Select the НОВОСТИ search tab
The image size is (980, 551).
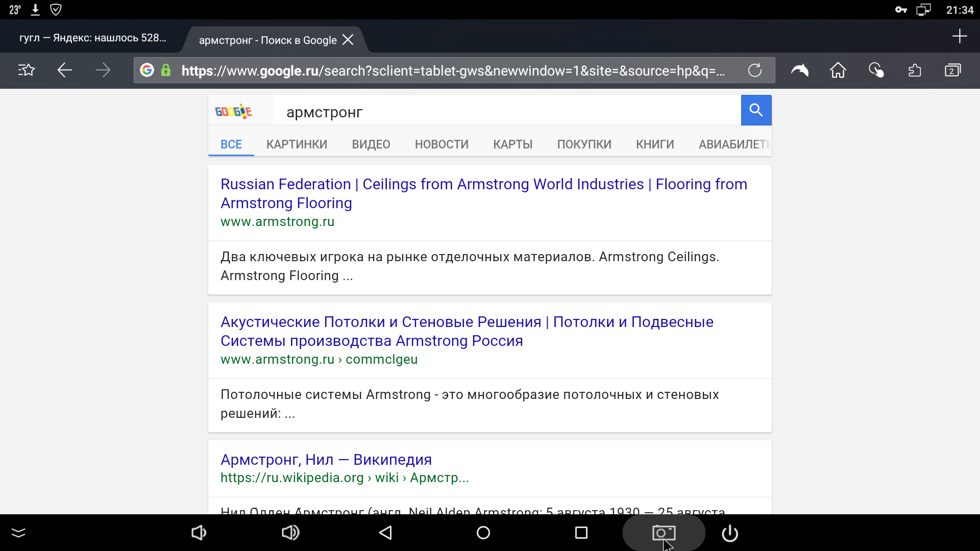[442, 144]
